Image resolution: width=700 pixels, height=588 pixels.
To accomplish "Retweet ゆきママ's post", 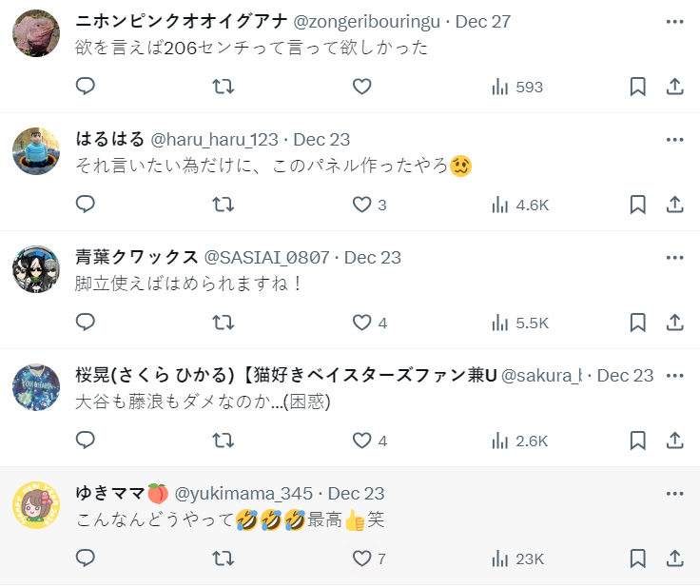I will [223, 559].
